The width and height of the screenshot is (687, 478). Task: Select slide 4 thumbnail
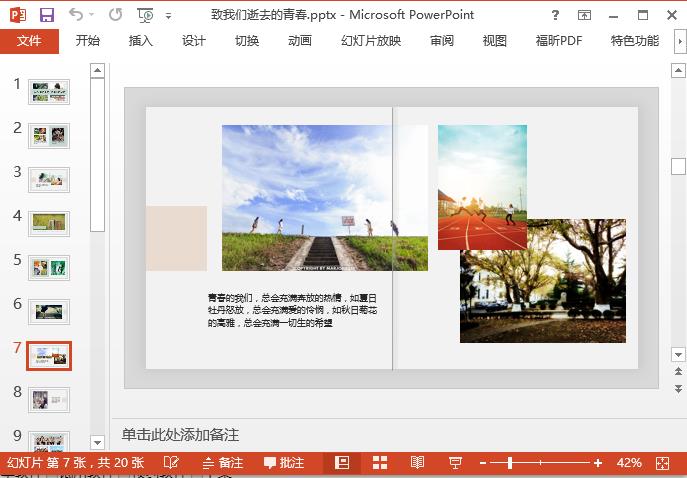click(49, 223)
